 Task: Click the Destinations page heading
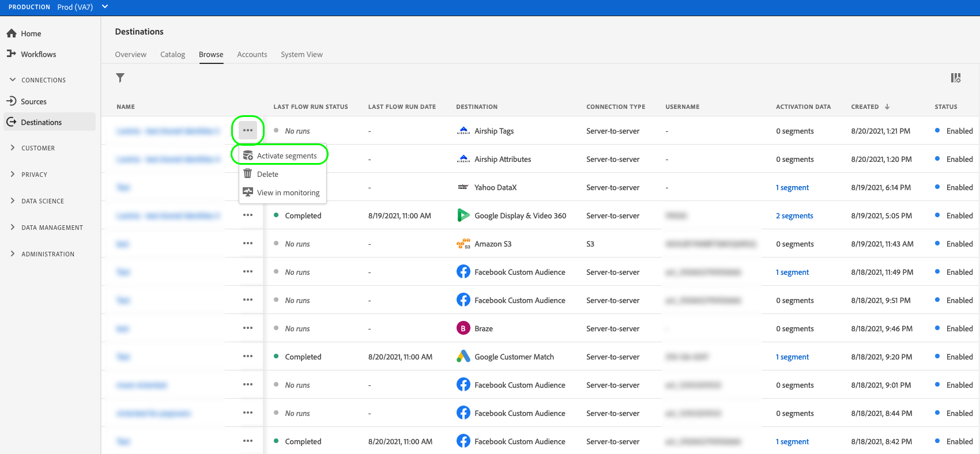[x=139, y=32]
